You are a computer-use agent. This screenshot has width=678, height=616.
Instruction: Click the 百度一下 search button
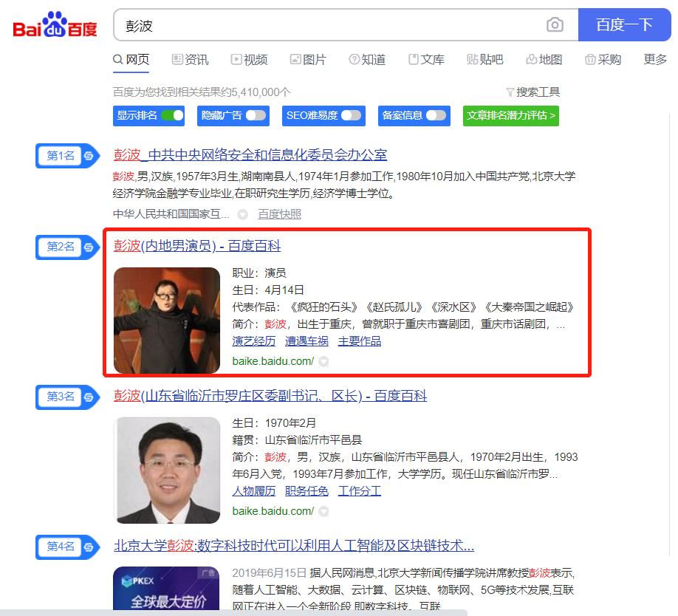point(624,24)
